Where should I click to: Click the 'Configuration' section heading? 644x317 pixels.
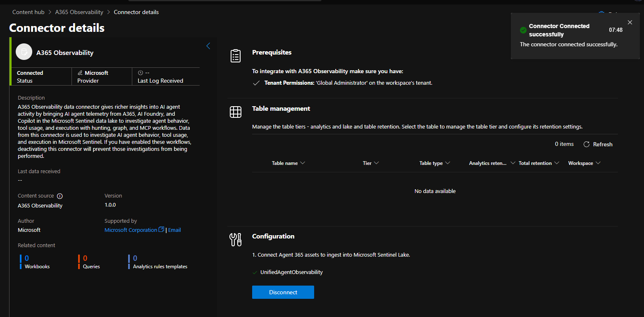point(273,236)
